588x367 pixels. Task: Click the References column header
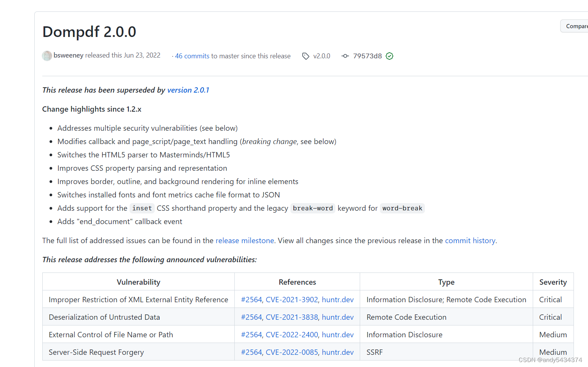tap(297, 282)
